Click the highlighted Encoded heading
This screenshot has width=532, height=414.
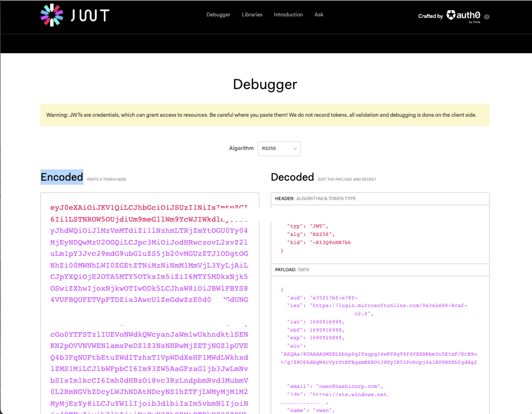click(x=62, y=177)
